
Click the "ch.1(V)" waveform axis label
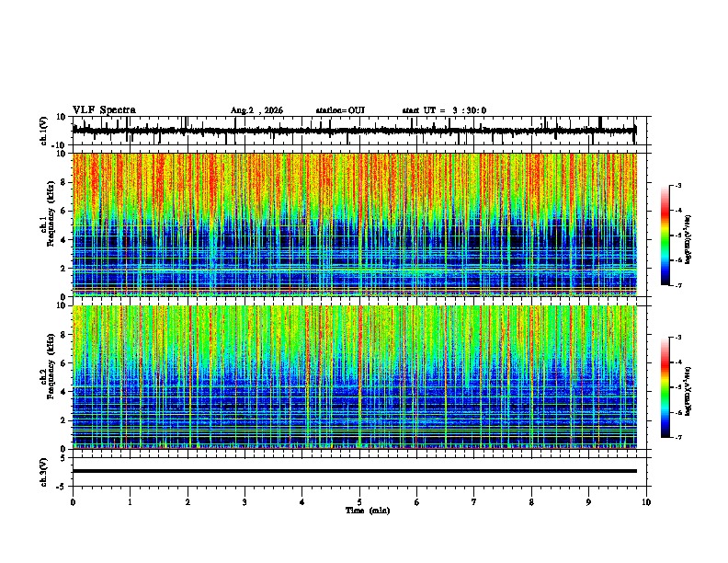(44, 131)
